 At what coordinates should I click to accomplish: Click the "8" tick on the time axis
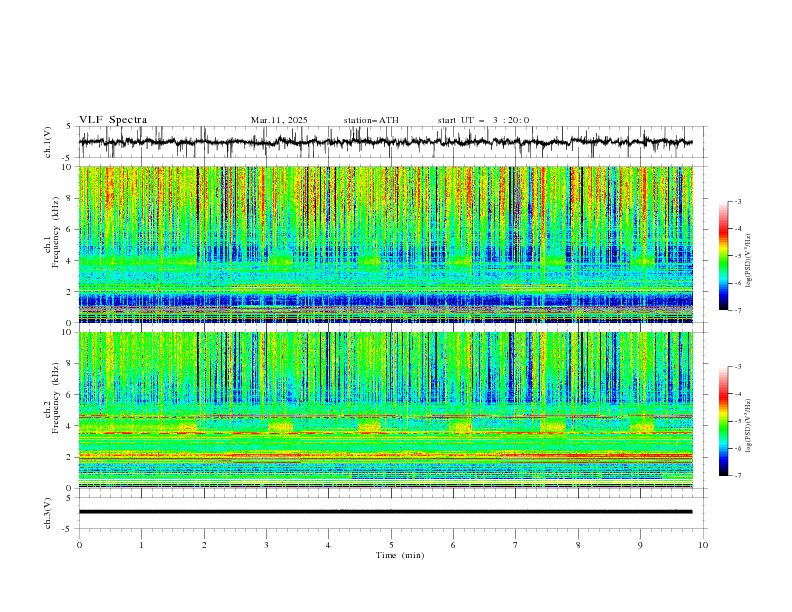pyautogui.click(x=578, y=545)
